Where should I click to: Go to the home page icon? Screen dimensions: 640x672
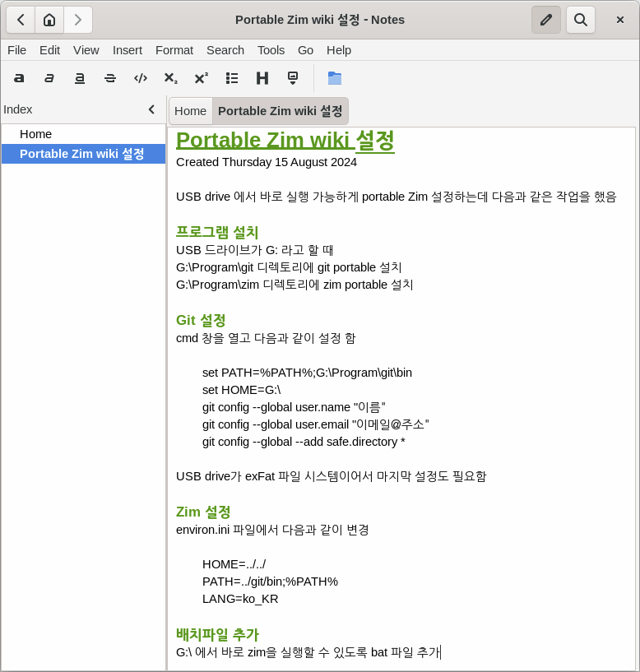tap(49, 20)
